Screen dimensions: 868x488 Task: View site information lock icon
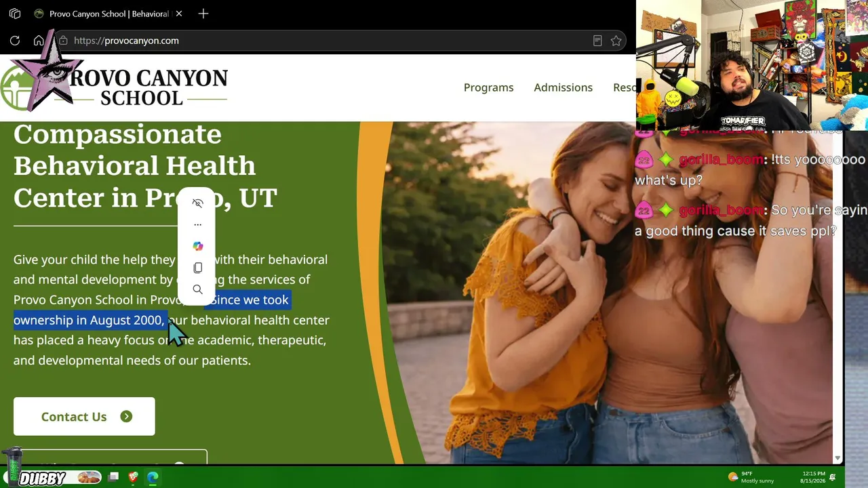coord(63,41)
